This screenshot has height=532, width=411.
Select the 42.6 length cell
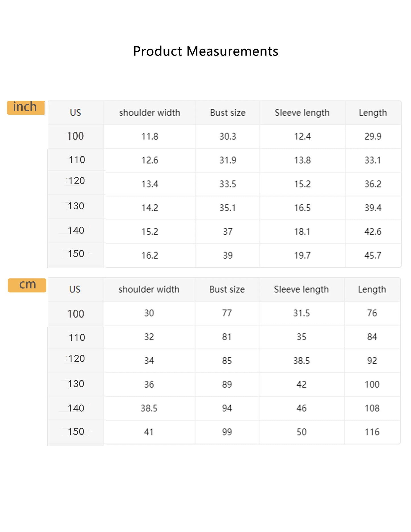(373, 232)
